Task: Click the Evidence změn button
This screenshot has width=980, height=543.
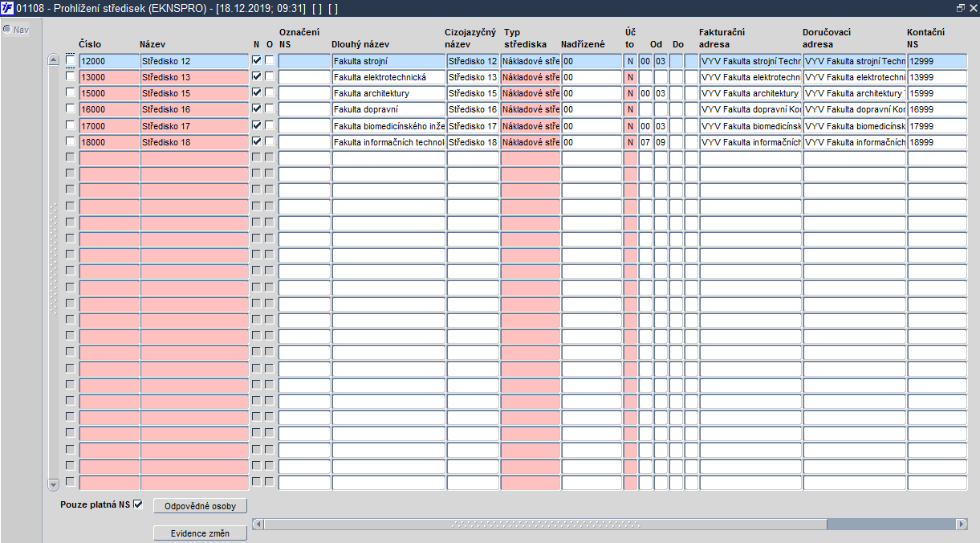Action: [200, 533]
